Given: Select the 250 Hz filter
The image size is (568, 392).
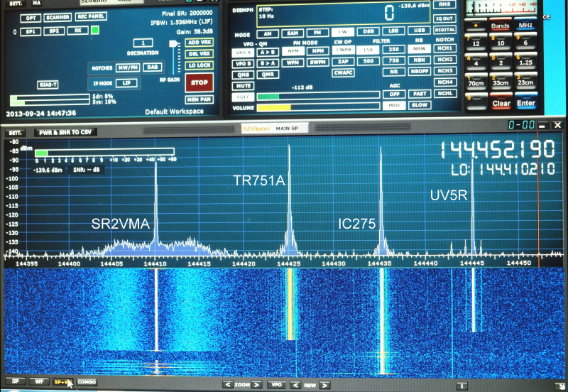Looking at the screenshot, I should coord(394,49).
